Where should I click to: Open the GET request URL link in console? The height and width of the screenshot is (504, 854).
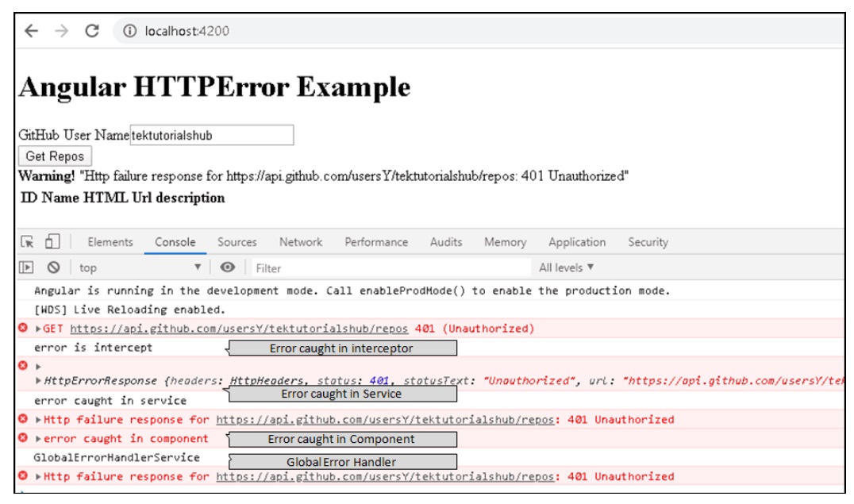238,329
